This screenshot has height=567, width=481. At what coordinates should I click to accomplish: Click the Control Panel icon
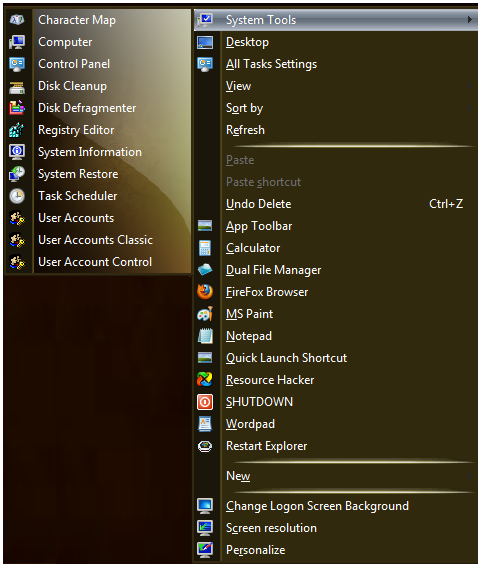pyautogui.click(x=17, y=64)
